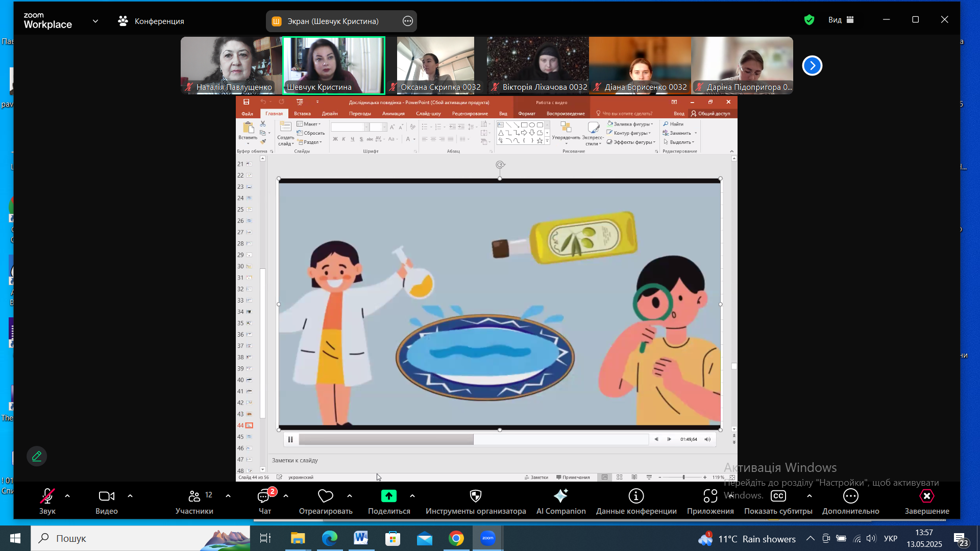Open Данные конференции meeting info
Screen dimensions: 980x551
tap(636, 501)
